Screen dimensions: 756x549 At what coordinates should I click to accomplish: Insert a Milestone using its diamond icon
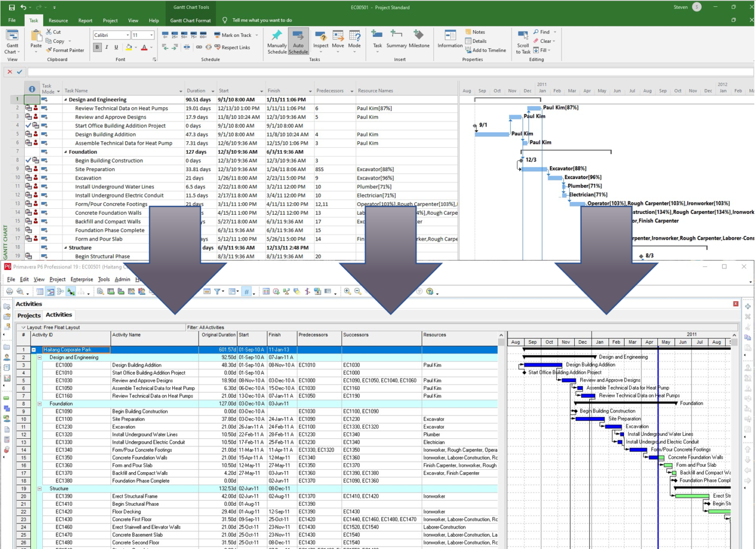click(x=419, y=34)
